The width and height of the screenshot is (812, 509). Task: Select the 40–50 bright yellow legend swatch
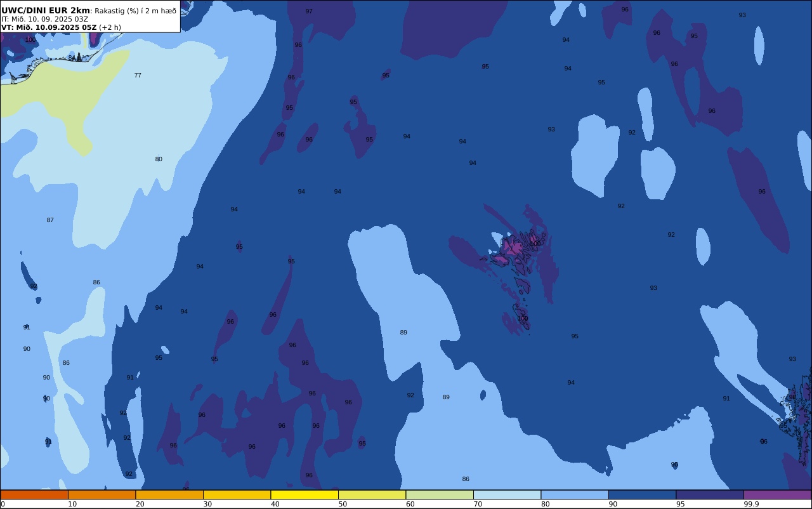pyautogui.click(x=304, y=494)
